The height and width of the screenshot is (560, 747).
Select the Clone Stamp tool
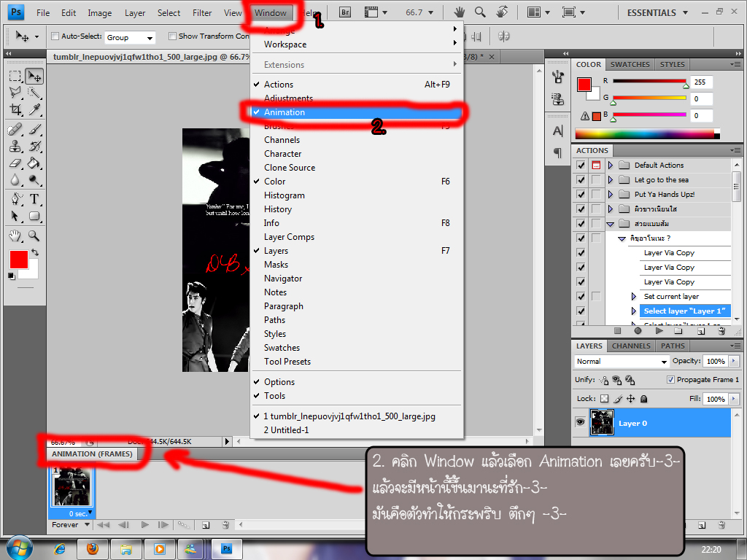pos(16,146)
